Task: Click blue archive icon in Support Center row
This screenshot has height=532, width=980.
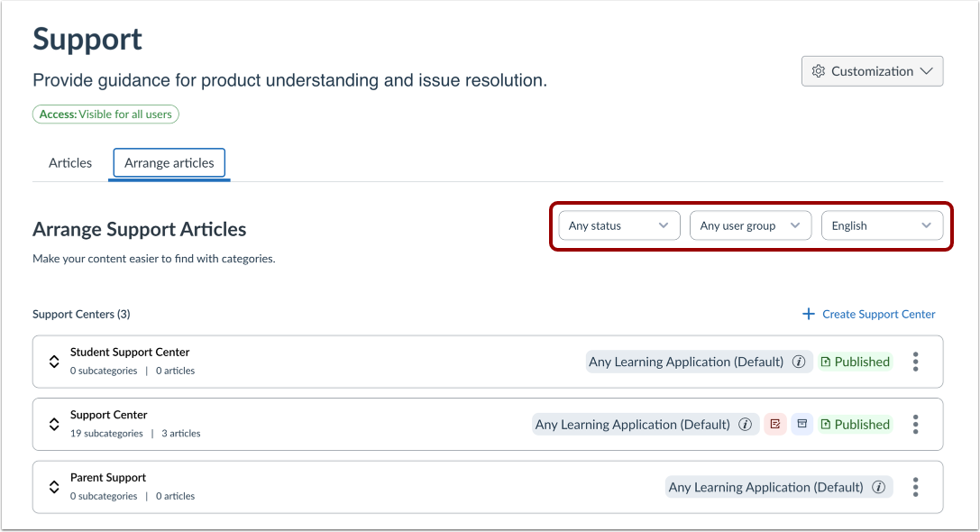Action: (x=802, y=425)
